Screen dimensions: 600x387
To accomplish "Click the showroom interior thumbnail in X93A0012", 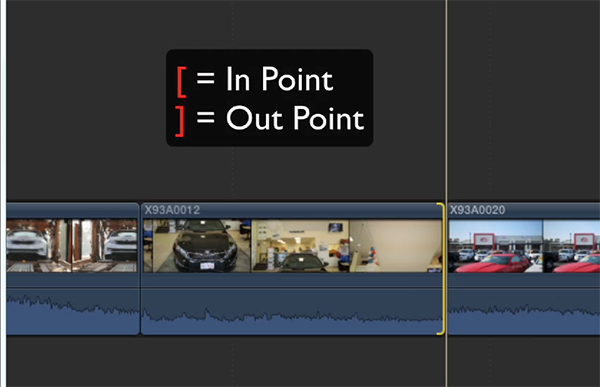I will coord(300,246).
